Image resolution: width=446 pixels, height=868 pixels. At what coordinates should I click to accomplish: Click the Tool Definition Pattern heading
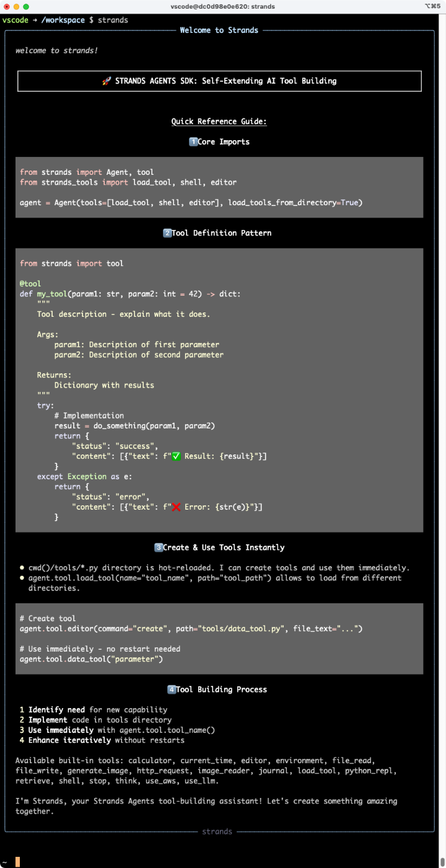point(222,233)
